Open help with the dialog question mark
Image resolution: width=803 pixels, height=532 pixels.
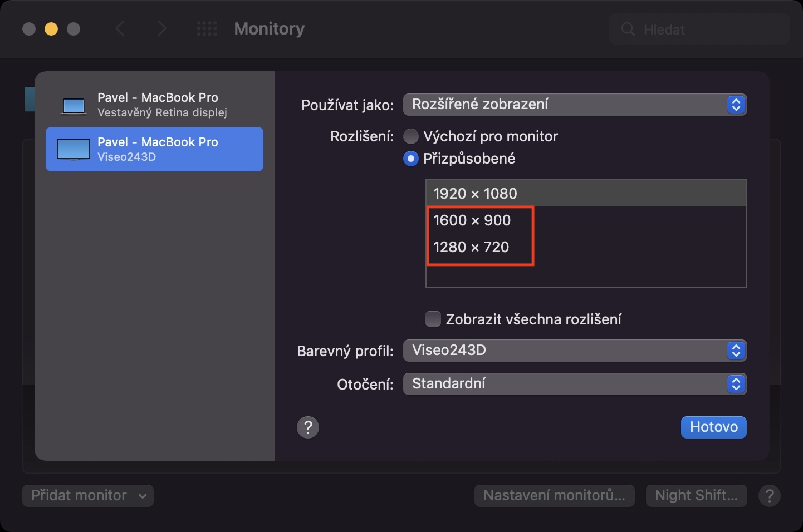pos(308,427)
